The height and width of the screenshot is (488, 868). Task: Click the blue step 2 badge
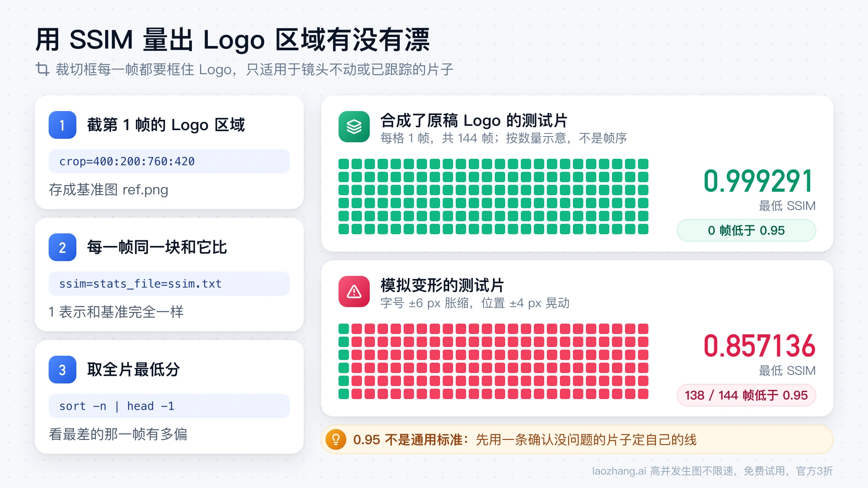tap(62, 247)
